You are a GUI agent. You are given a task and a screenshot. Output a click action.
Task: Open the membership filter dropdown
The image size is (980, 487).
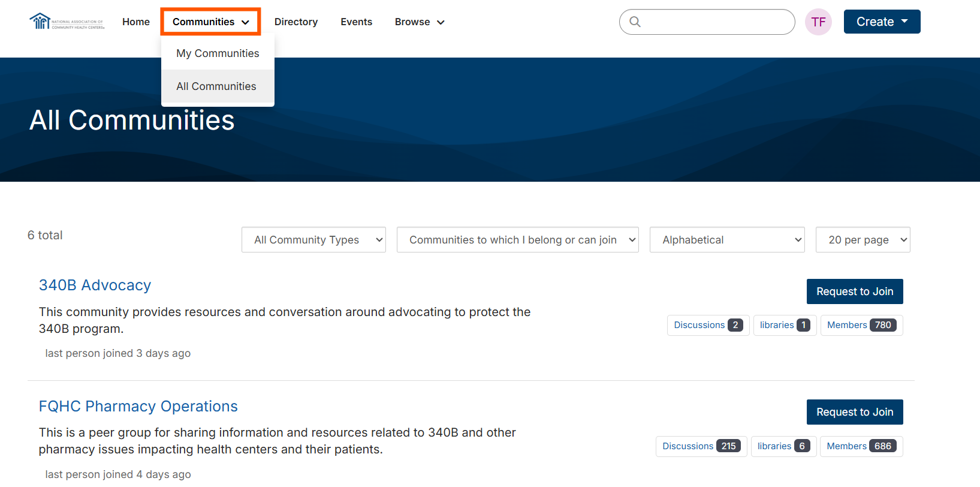(x=518, y=240)
